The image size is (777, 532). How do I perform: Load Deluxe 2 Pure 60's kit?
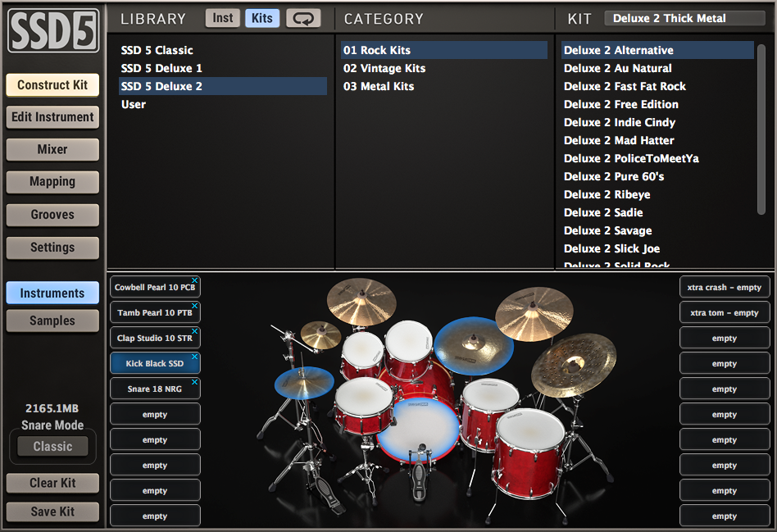pos(657,176)
